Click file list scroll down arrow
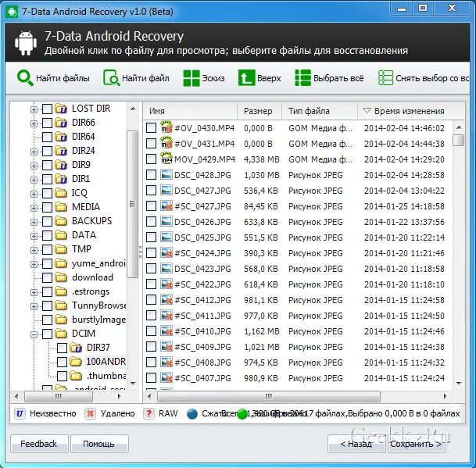The image size is (476, 468). pos(459,384)
